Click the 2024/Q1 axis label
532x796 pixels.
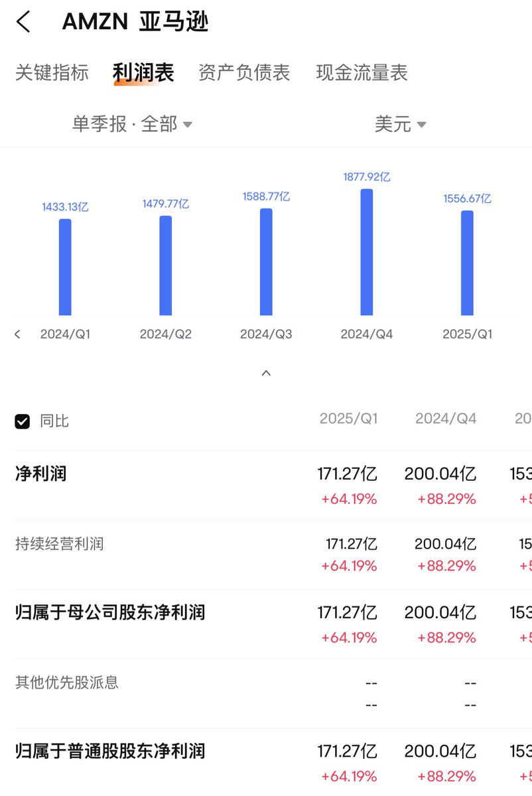pos(65,334)
